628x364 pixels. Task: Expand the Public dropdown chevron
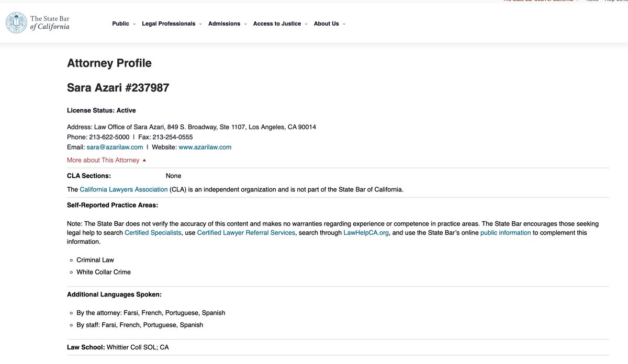(134, 24)
